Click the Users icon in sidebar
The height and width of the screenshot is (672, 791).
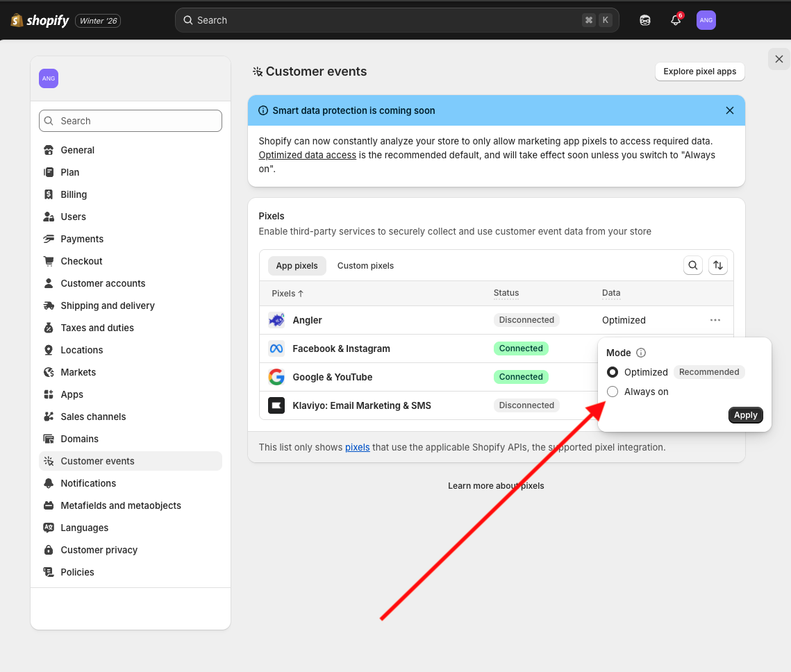point(49,217)
